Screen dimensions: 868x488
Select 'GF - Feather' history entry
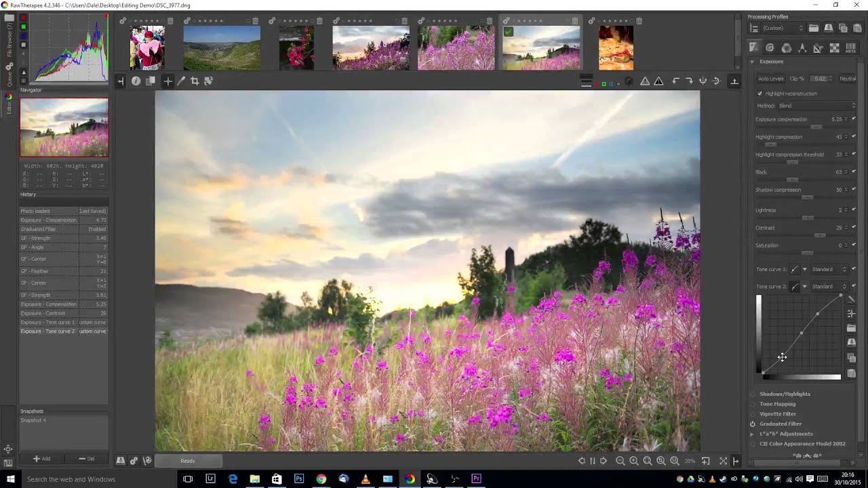click(x=63, y=271)
